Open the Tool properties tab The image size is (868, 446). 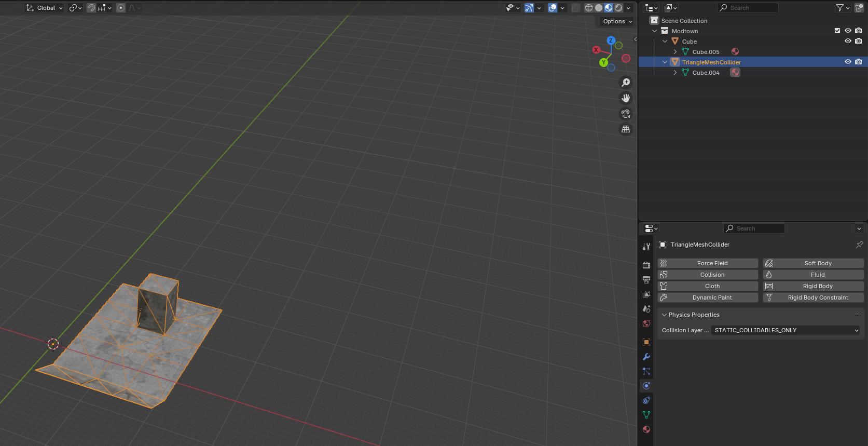coord(646,247)
